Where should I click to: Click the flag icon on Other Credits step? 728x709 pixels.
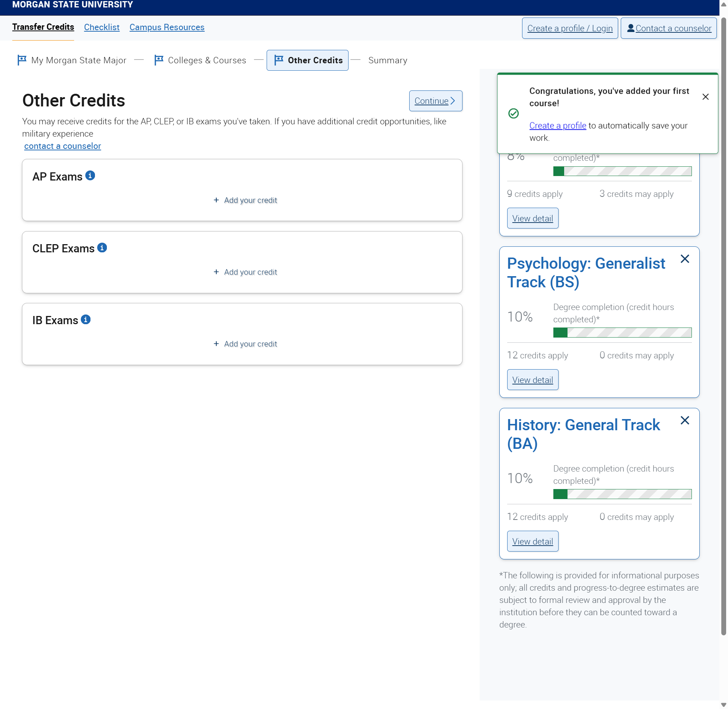tap(279, 60)
